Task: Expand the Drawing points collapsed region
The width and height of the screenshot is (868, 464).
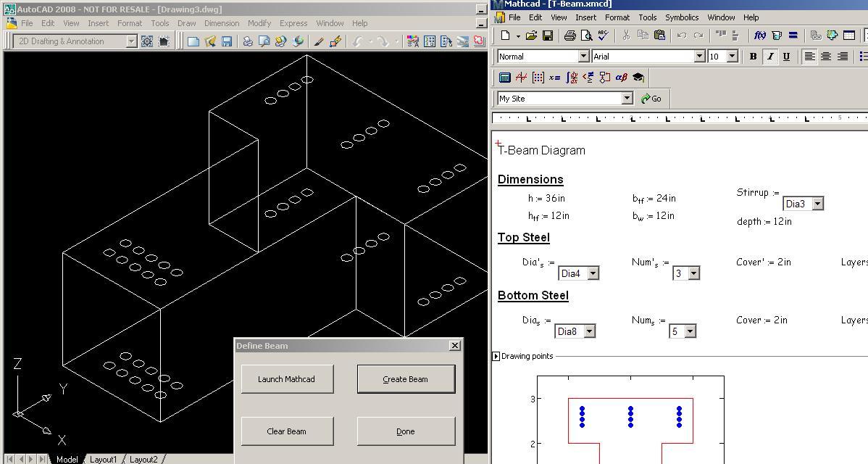Action: pos(496,356)
